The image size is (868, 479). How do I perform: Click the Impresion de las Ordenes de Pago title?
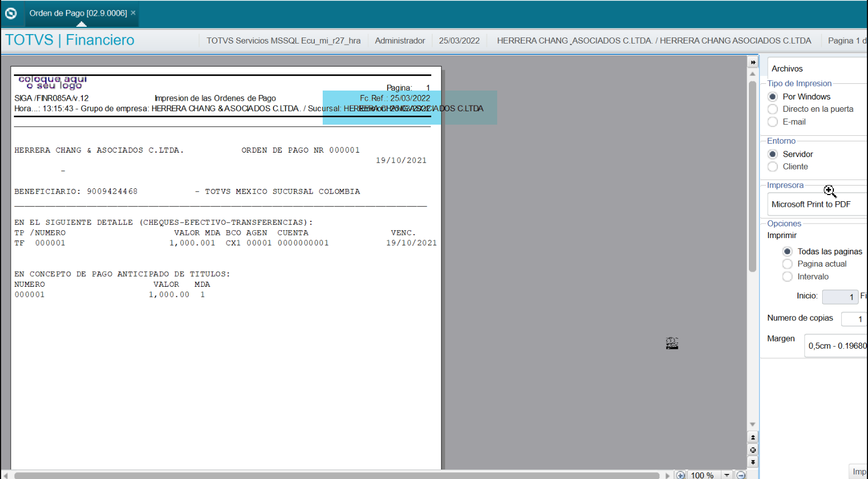click(x=215, y=98)
